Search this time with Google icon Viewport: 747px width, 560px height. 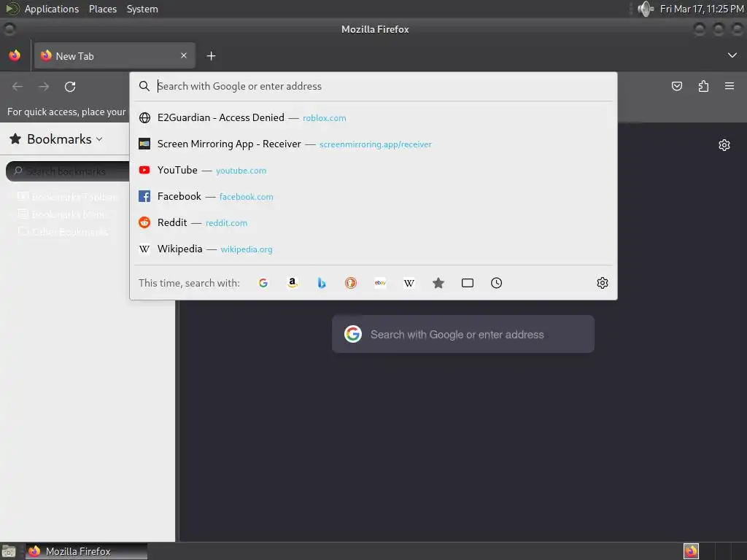263,283
